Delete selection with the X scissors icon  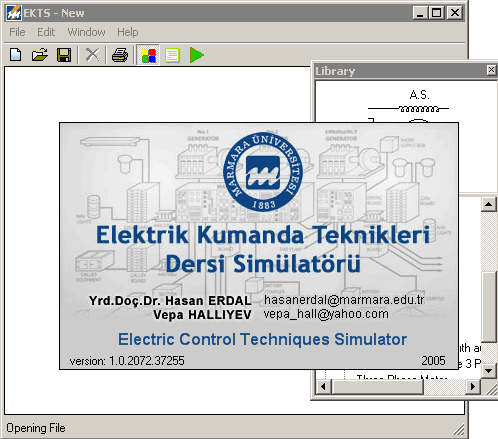coord(92,55)
